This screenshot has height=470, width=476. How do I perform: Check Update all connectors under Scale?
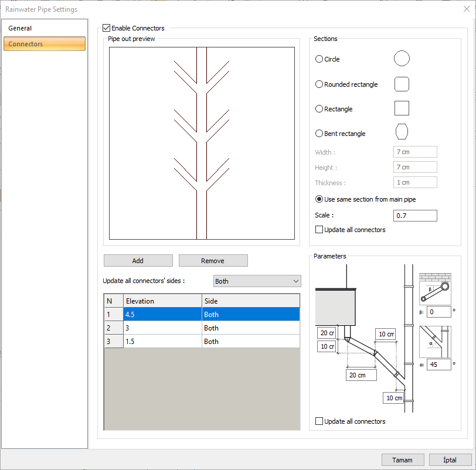click(319, 230)
